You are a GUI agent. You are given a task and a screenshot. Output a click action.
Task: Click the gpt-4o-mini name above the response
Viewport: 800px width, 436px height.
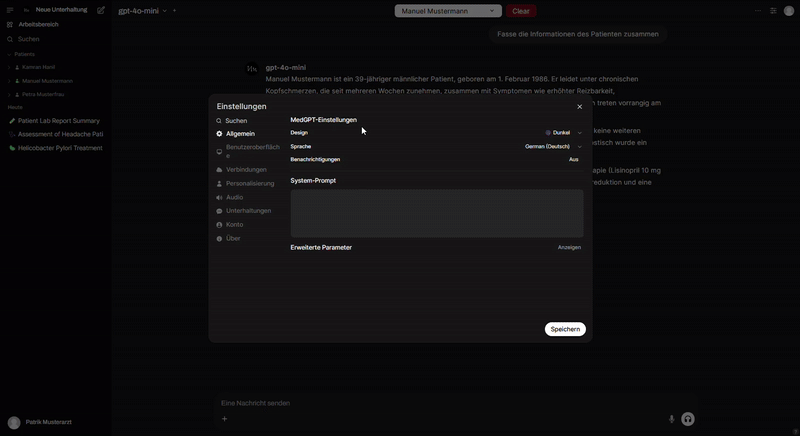(x=286, y=67)
